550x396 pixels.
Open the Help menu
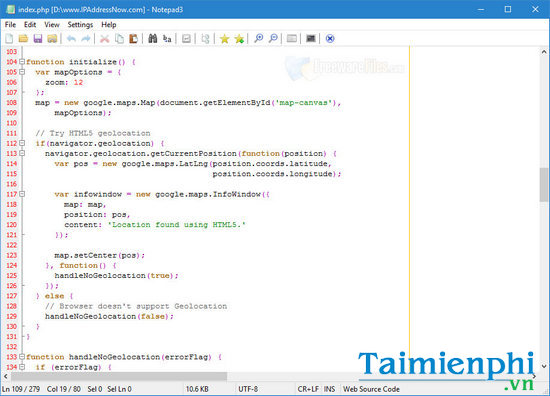coord(109,25)
